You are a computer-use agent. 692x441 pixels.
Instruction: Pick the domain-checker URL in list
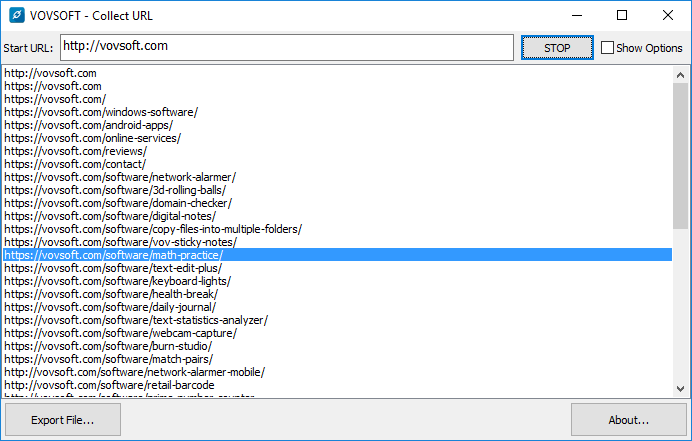coord(118,203)
